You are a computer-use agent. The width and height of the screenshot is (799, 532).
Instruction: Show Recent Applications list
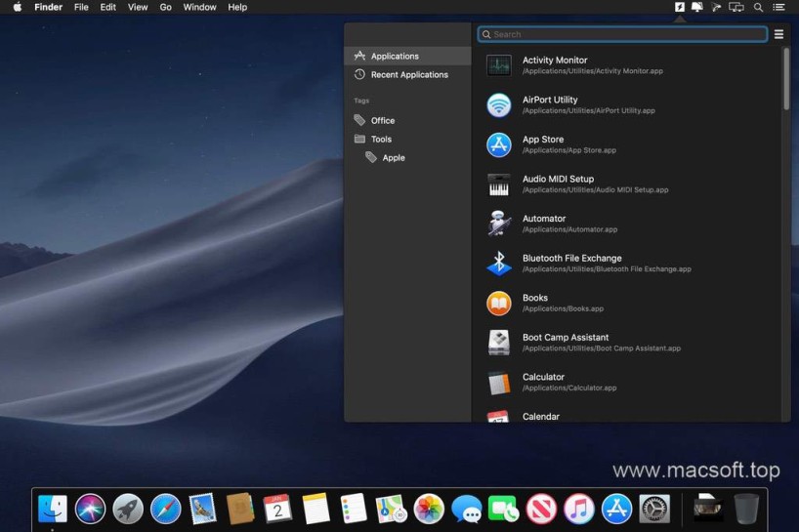[408, 75]
